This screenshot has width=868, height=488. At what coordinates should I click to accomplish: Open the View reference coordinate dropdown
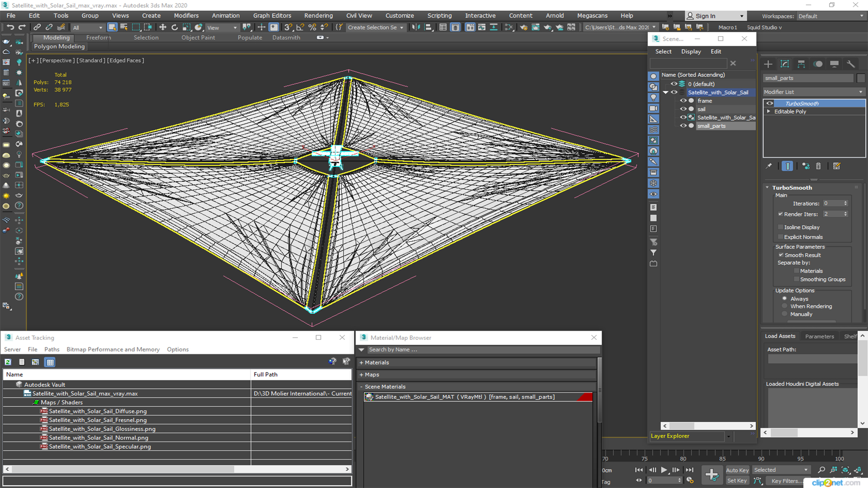pyautogui.click(x=222, y=28)
